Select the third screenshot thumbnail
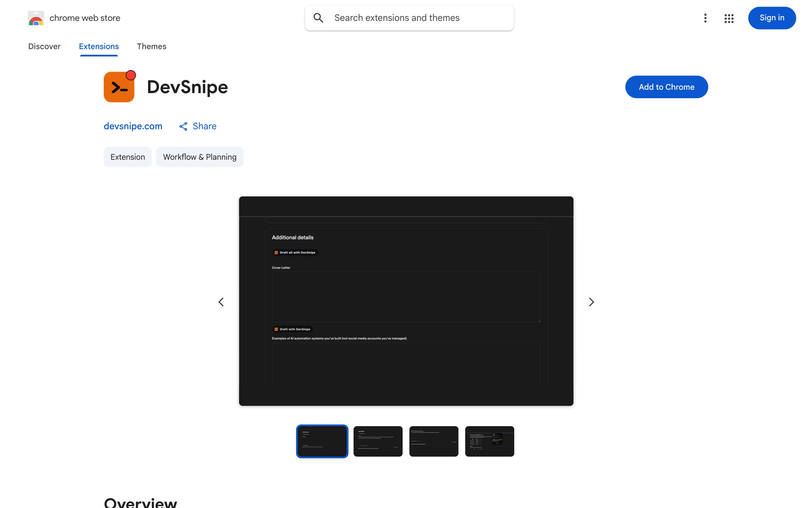812x508 pixels. [x=434, y=441]
